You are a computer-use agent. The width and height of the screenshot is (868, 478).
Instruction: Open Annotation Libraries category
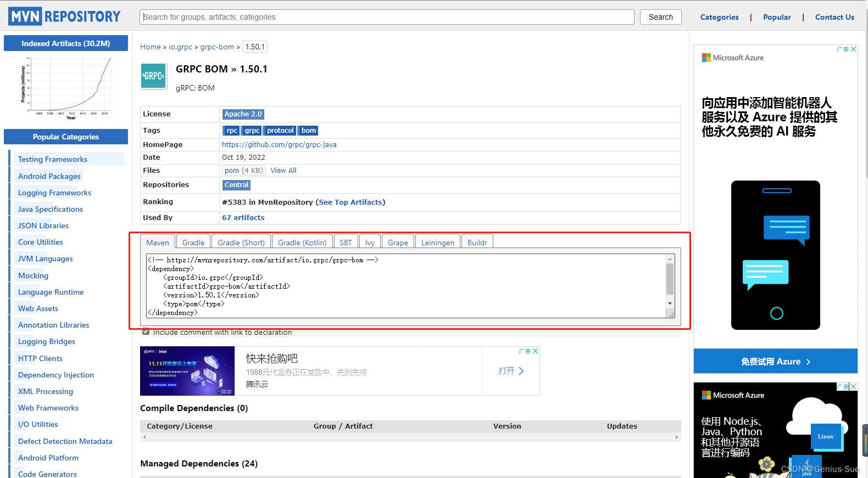[x=53, y=325]
